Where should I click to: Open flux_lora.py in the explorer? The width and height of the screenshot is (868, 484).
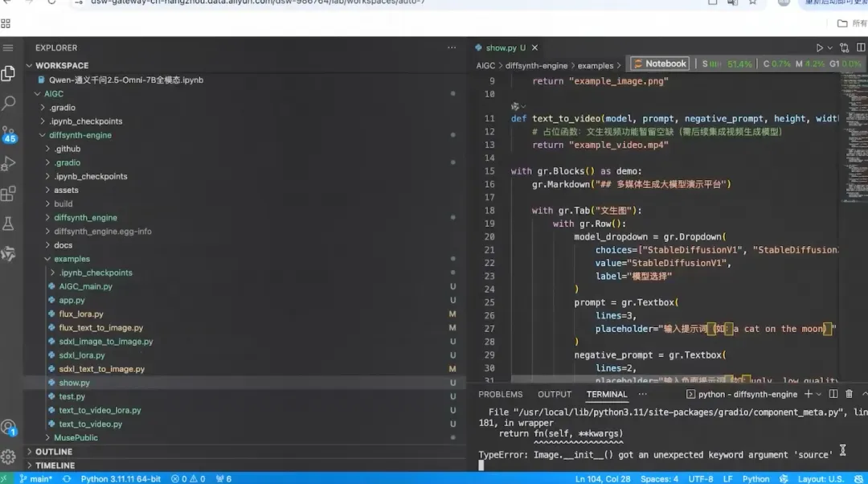[81, 314]
